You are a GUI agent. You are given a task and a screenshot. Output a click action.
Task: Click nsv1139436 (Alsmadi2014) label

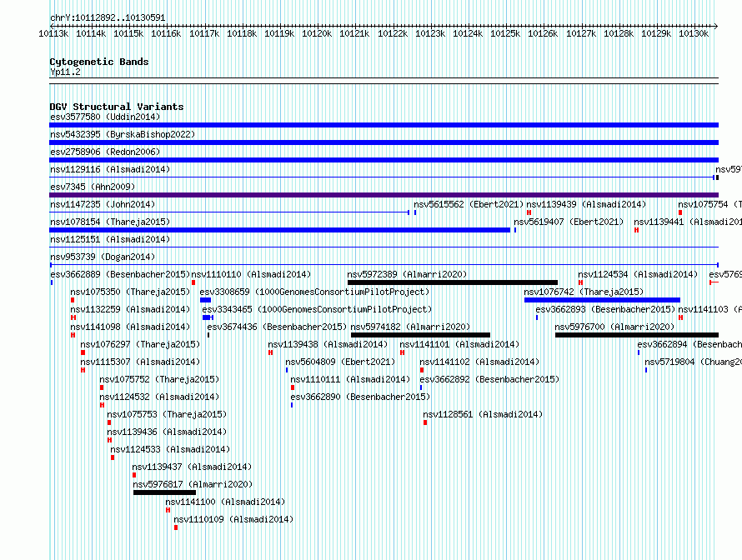point(167,432)
